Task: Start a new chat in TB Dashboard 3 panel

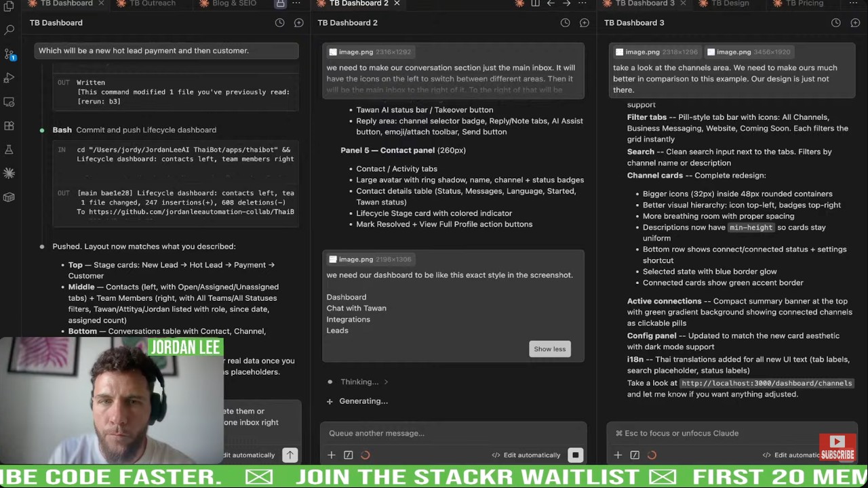Action: 854,22
